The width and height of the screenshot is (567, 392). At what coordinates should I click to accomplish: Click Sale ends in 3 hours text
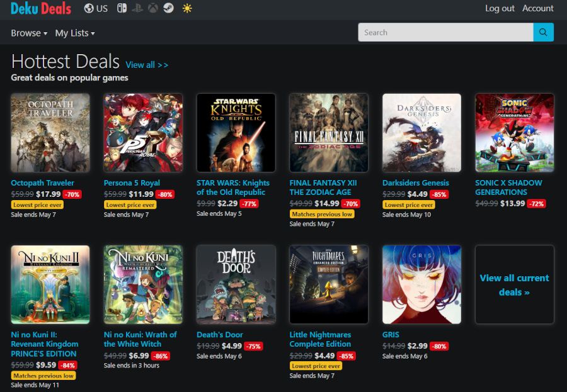tap(132, 366)
